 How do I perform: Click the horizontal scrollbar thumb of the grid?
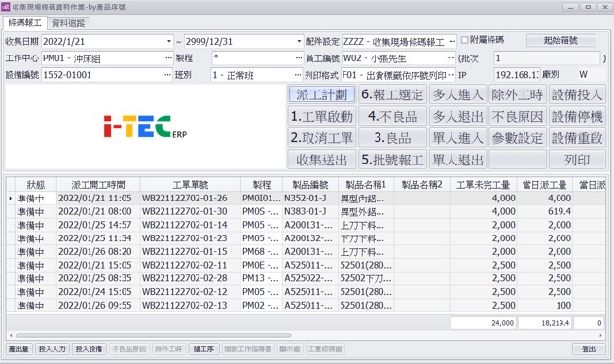point(153,336)
